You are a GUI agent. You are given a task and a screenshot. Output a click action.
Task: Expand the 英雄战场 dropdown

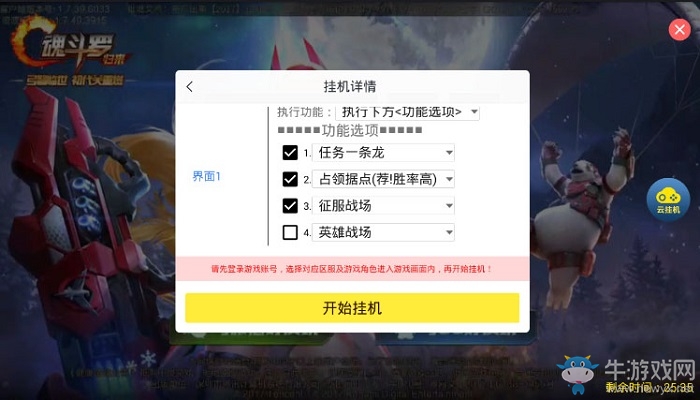[x=383, y=232]
